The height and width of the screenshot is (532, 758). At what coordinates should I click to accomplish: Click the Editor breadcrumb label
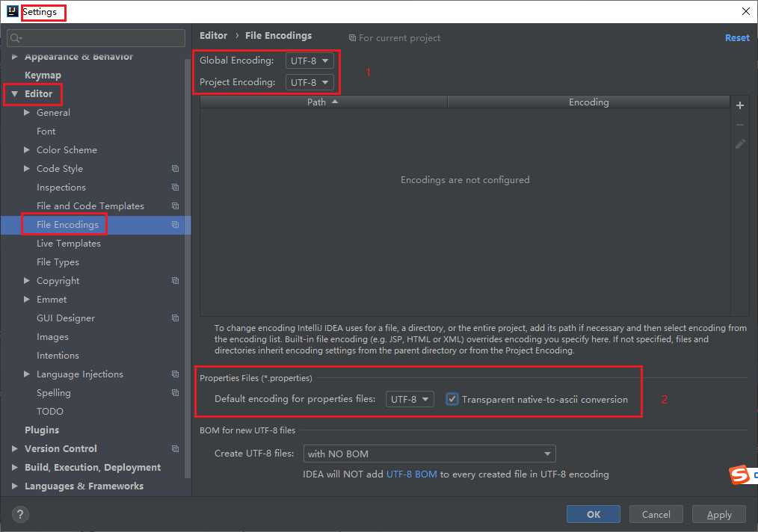pyautogui.click(x=213, y=35)
